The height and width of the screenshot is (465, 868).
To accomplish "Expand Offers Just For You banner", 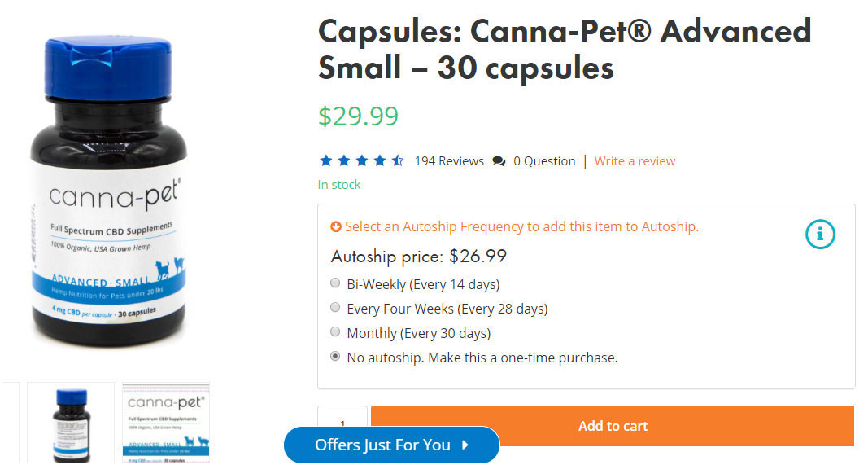I will [x=382, y=445].
